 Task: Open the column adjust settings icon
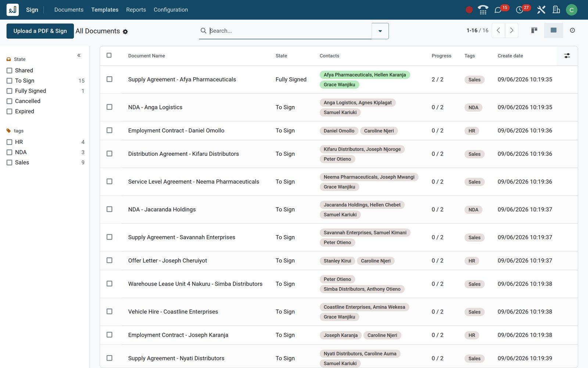tap(567, 56)
